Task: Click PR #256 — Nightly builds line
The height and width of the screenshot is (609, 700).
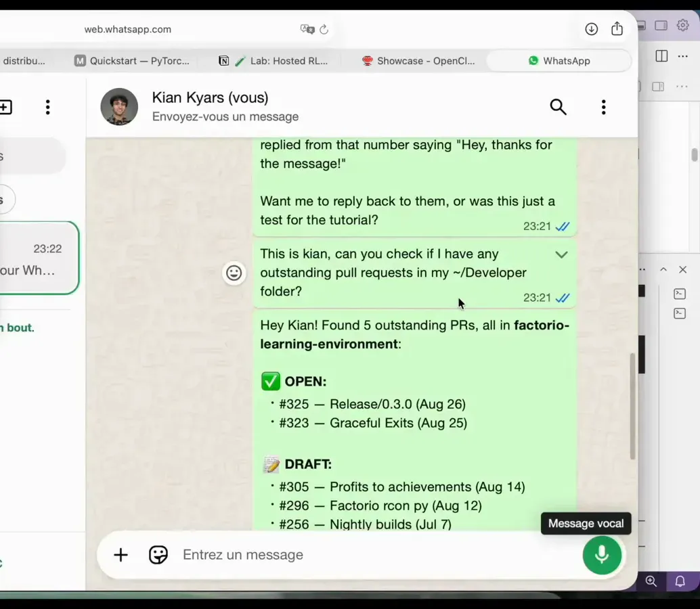Action: click(365, 524)
